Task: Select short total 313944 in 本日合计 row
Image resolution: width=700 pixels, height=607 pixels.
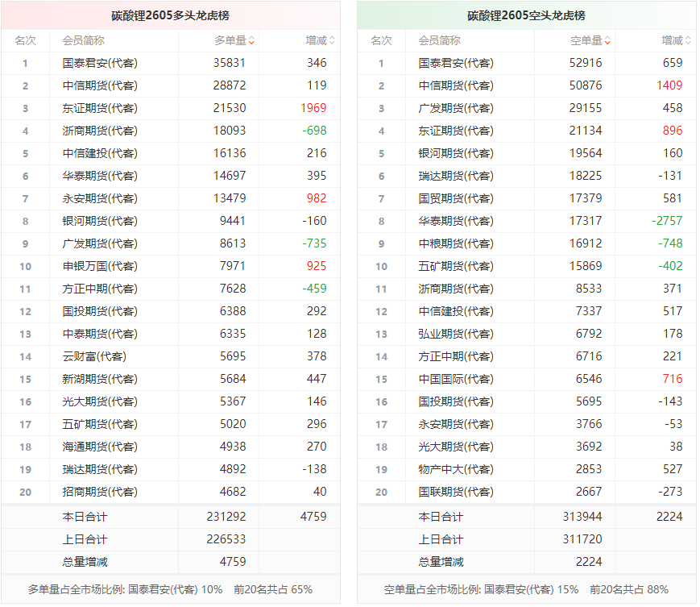Action: tap(582, 517)
